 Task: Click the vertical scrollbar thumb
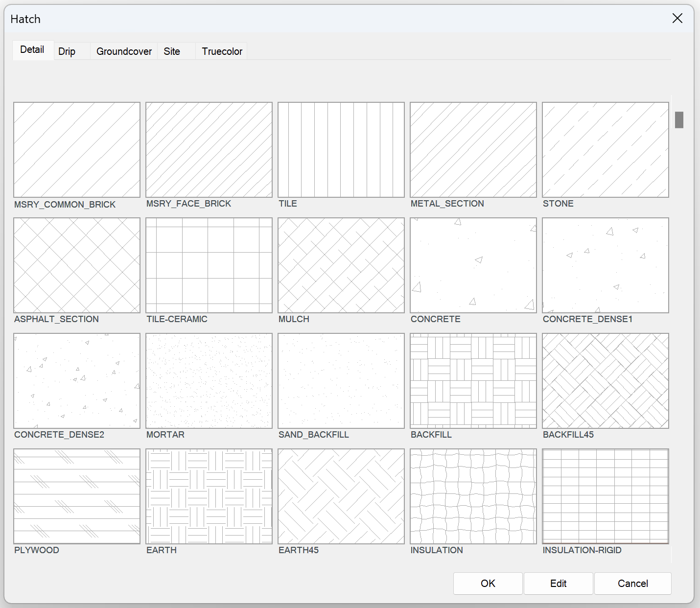(679, 120)
